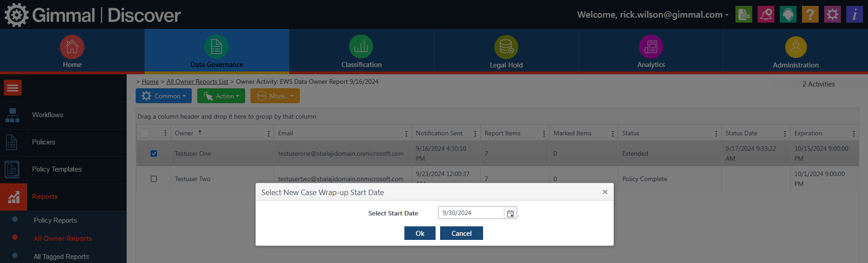The height and width of the screenshot is (263, 868).
Task: Click the blue info icon in header
Action: (854, 14)
